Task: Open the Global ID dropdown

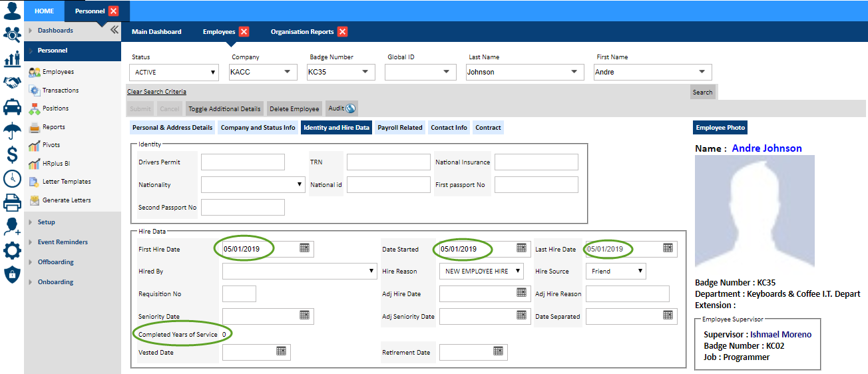Action: coord(419,72)
